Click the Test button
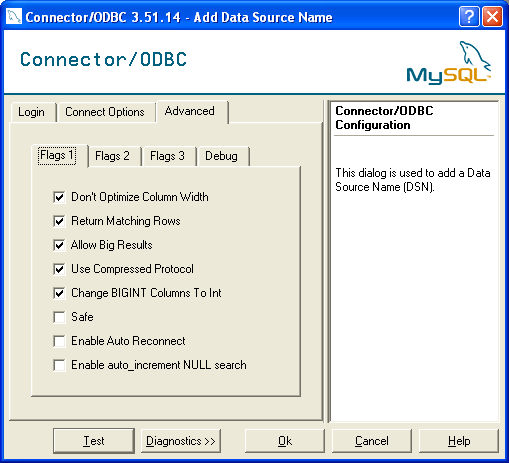 point(94,441)
